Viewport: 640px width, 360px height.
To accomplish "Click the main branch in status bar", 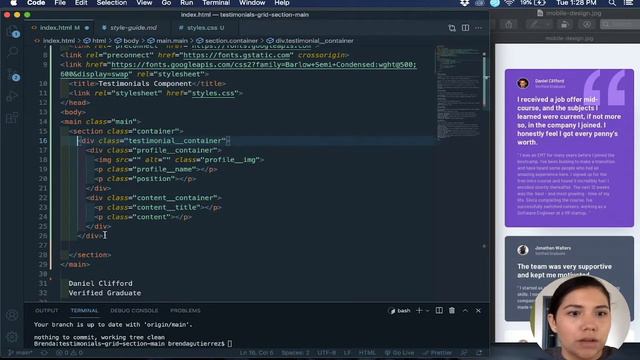I will 20,353.
